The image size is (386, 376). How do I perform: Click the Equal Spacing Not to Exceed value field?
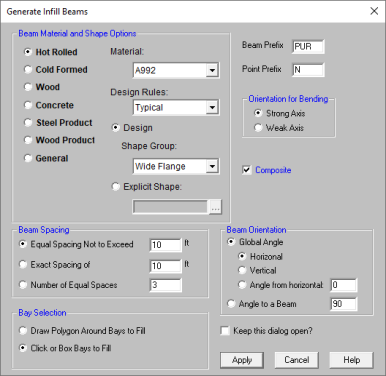(166, 245)
